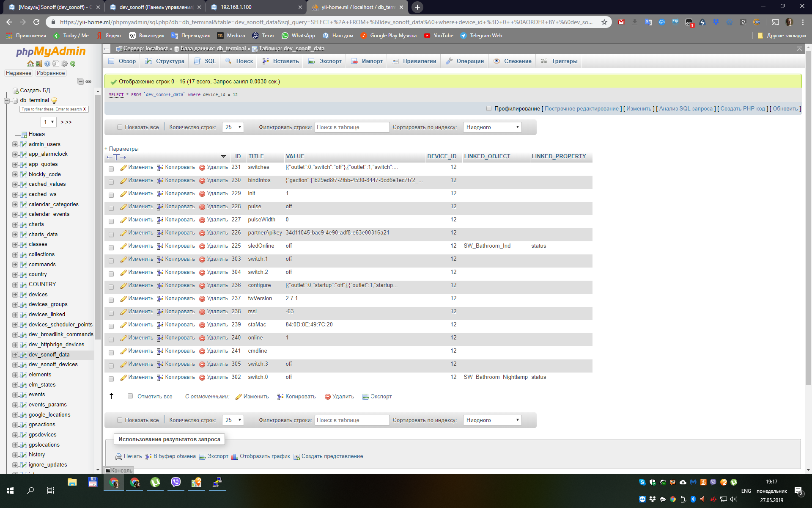This screenshot has height=508, width=812.
Task: Open top sort by index dropdown
Action: coord(492,127)
